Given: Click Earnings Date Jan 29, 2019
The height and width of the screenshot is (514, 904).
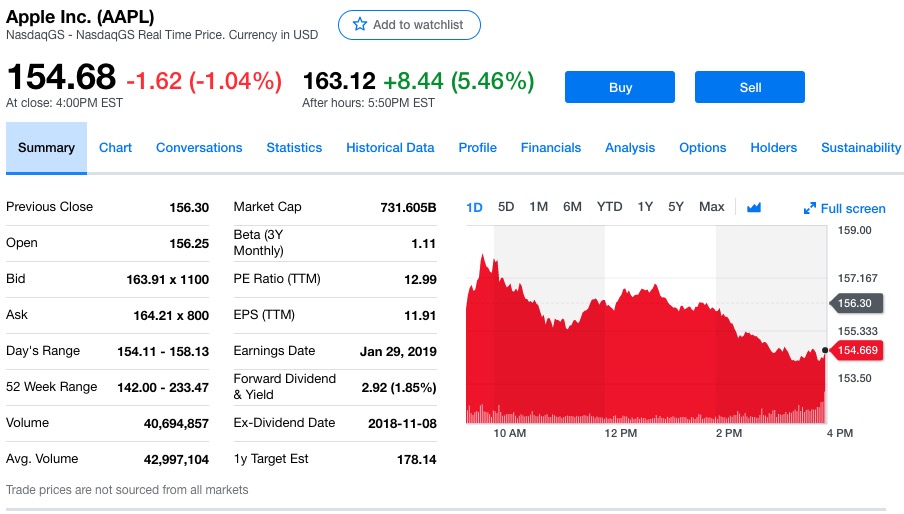Looking at the screenshot, I should pos(398,352).
